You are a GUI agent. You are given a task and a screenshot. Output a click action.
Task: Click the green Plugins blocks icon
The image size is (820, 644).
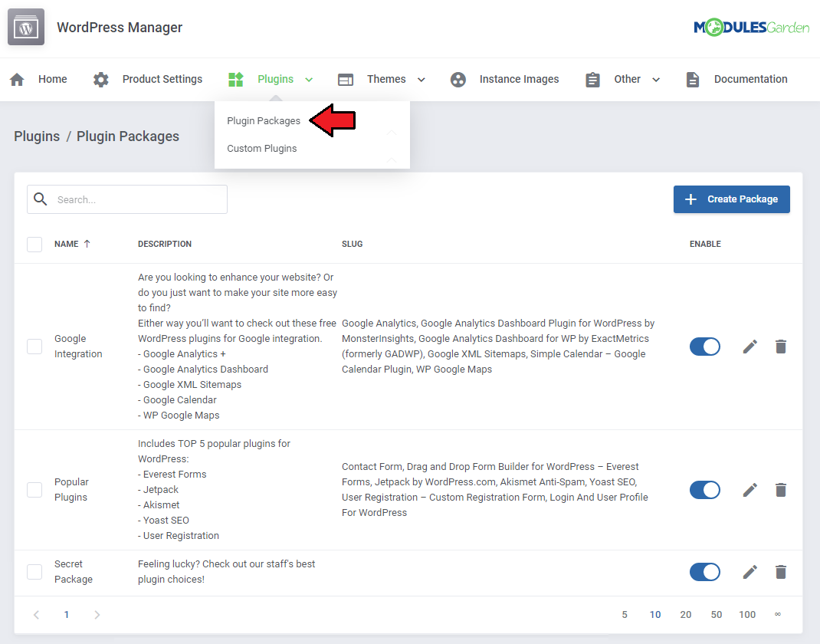point(236,80)
